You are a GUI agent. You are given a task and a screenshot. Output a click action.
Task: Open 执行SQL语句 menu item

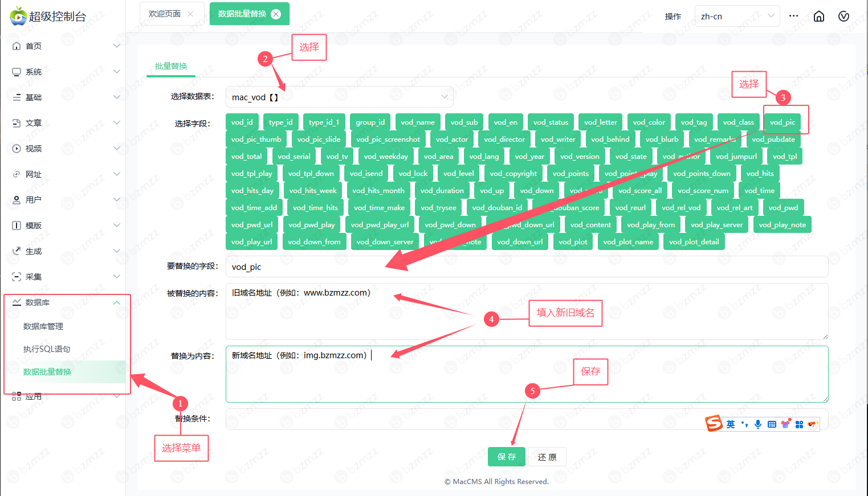click(47, 349)
